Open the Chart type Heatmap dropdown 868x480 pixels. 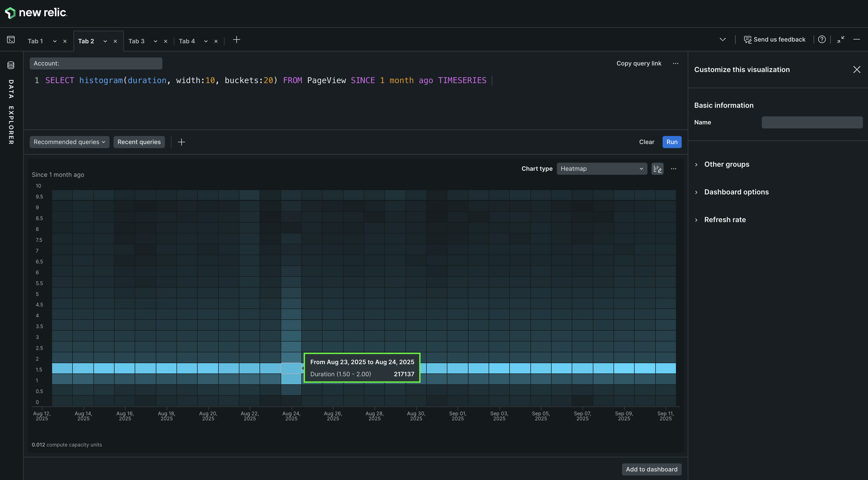coord(602,168)
